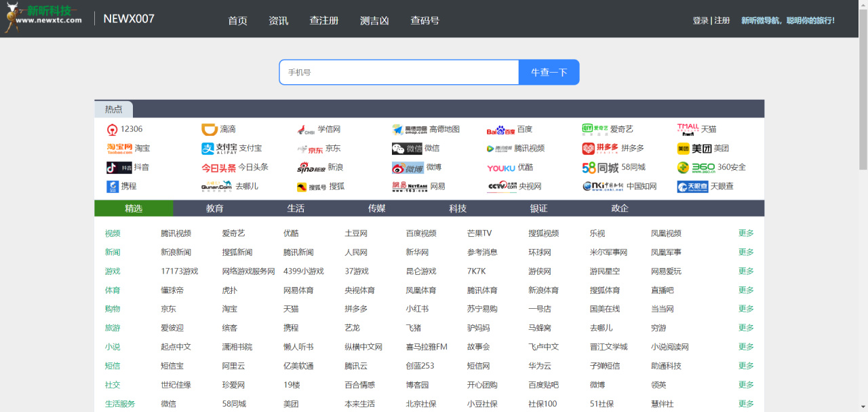Viewport: 868px width, 412px height.
Task: Open the iQIYI 爱奇艺 logo in hot sites
Action: (x=595, y=129)
